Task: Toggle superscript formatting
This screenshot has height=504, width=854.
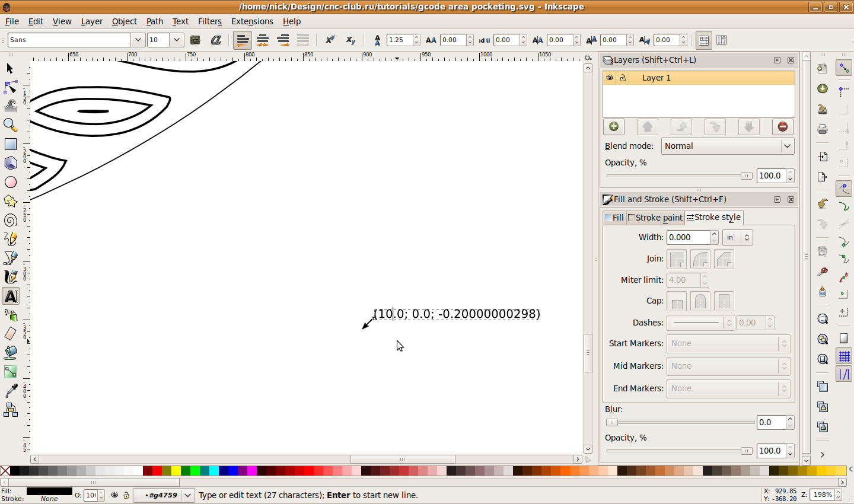Action: [330, 40]
